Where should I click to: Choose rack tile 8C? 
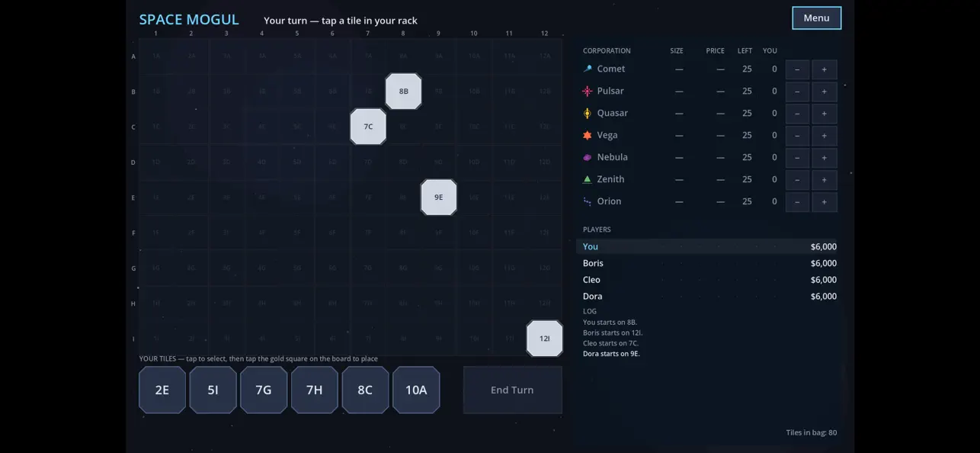pyautogui.click(x=365, y=390)
